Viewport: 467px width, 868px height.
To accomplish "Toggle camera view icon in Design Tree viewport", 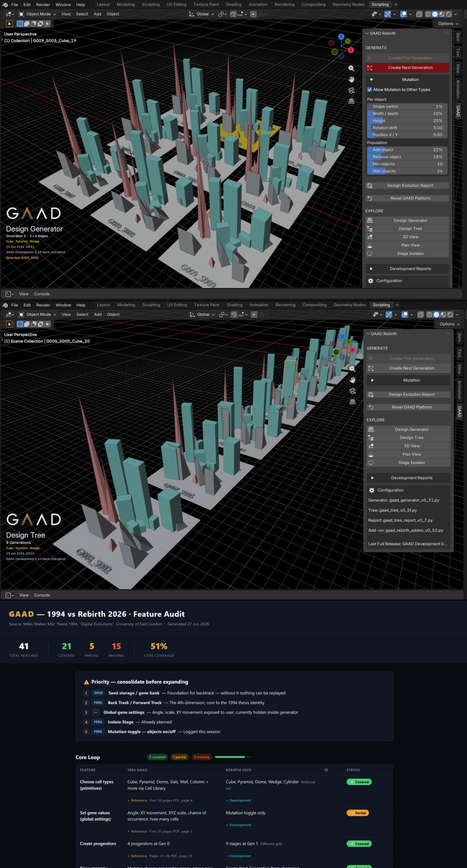I will 352,391.
